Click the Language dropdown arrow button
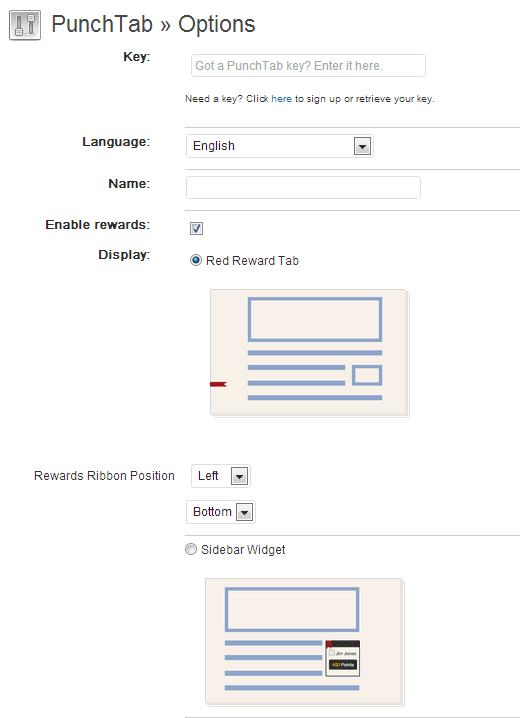This screenshot has height=718, width=520. (362, 147)
